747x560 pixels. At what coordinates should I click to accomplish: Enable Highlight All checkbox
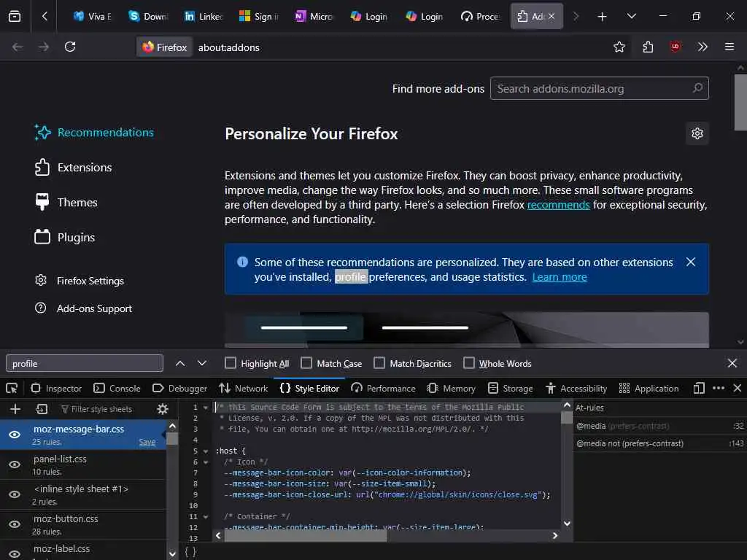[x=230, y=363]
